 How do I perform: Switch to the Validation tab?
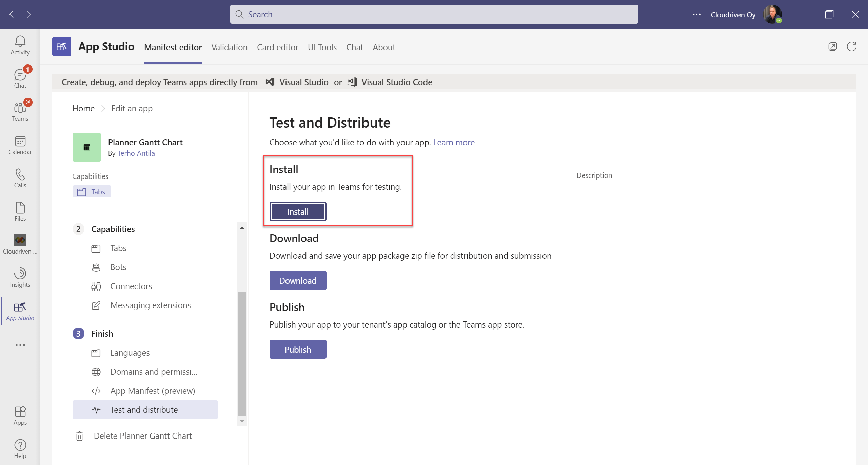229,47
